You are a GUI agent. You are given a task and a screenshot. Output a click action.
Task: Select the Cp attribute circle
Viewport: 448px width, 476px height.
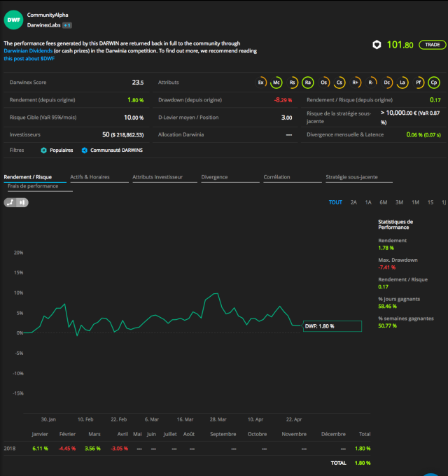click(x=434, y=83)
